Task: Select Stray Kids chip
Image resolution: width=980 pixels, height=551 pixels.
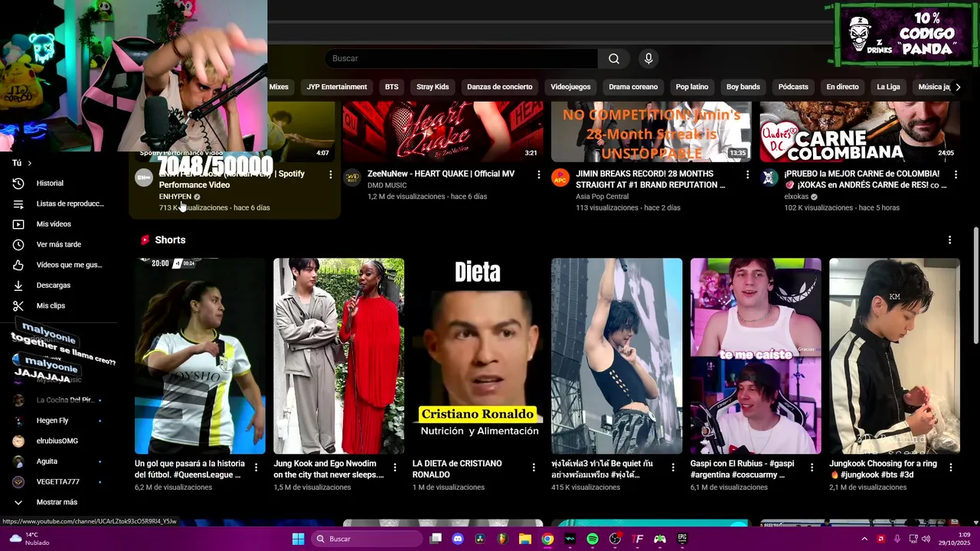Action: 433,87
